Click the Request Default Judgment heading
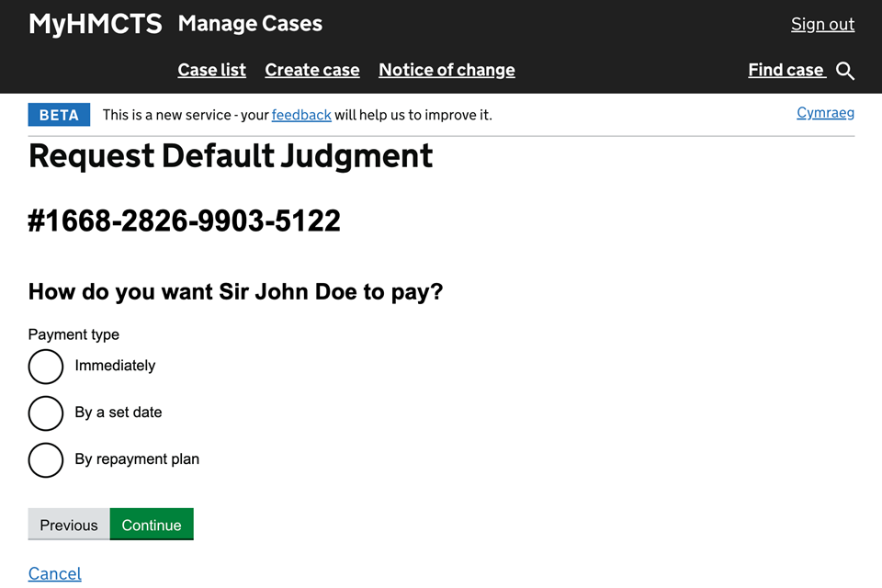The image size is (882, 588). pyautogui.click(x=231, y=156)
